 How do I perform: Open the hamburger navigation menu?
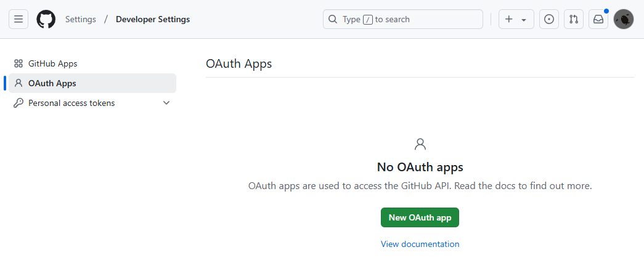[x=18, y=19]
